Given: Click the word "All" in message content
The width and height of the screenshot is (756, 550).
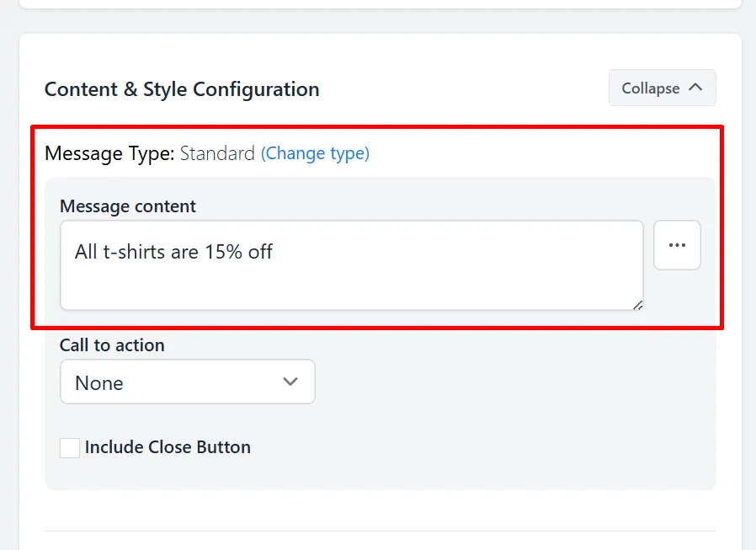Looking at the screenshot, I should tap(87, 252).
